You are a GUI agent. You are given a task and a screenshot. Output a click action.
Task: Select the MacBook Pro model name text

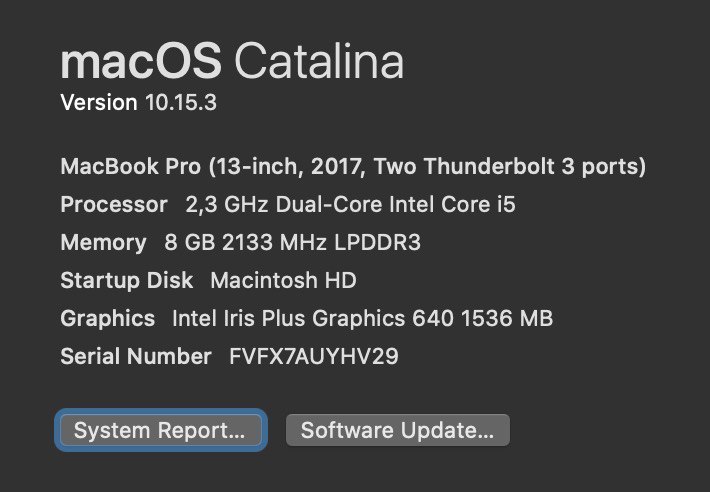click(130, 166)
